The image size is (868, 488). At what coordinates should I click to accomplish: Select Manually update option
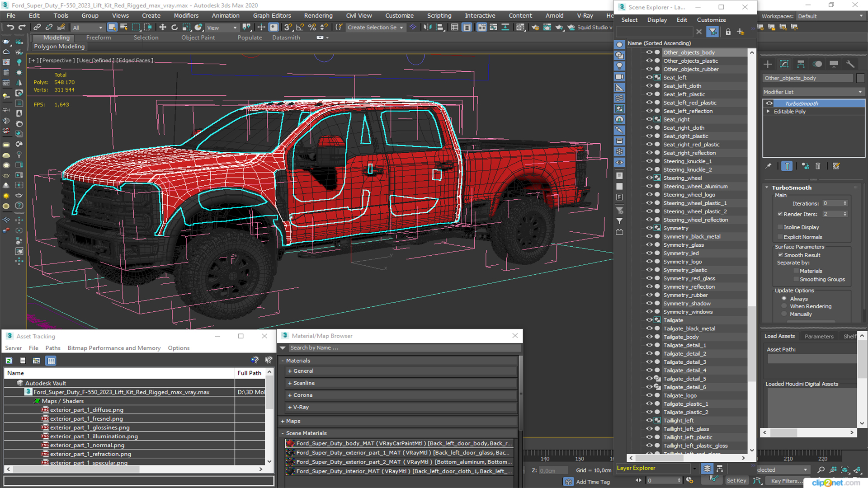tap(784, 314)
